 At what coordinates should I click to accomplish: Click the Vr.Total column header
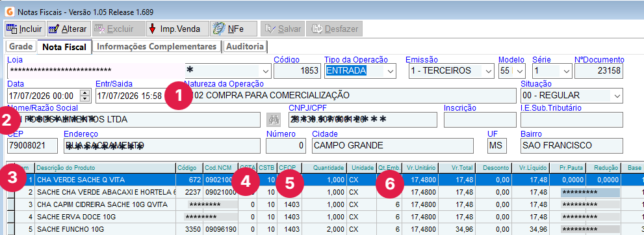point(457,168)
